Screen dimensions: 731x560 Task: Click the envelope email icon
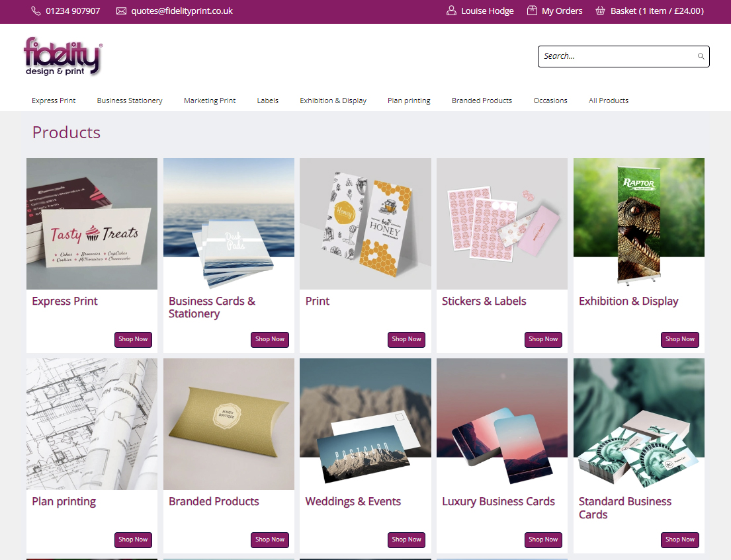[121, 11]
